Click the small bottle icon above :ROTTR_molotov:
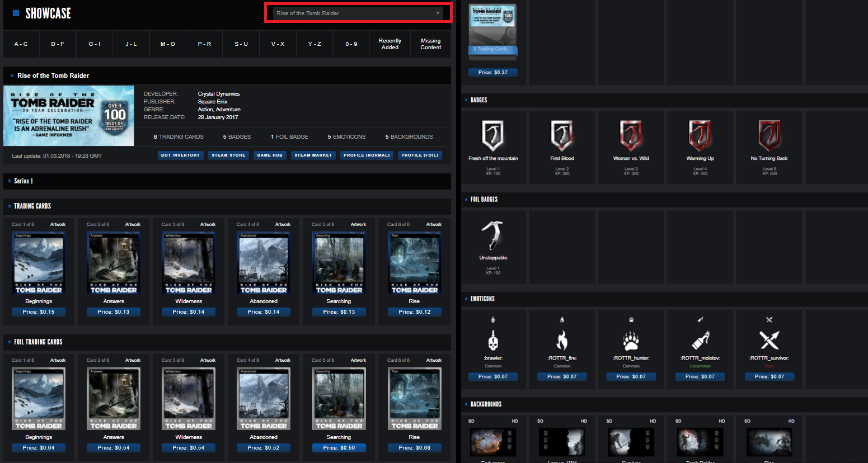 (x=700, y=320)
